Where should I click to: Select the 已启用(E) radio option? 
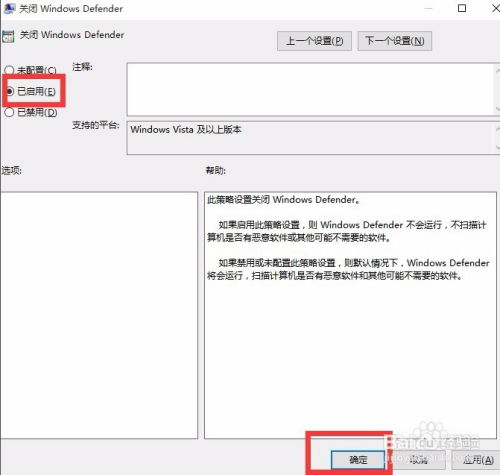tap(31, 91)
